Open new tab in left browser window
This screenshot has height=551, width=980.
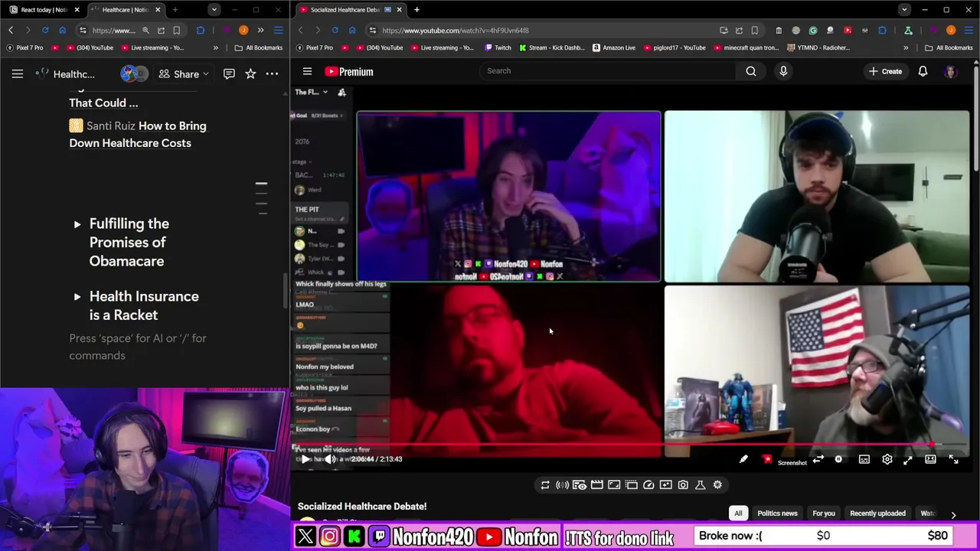pos(175,10)
